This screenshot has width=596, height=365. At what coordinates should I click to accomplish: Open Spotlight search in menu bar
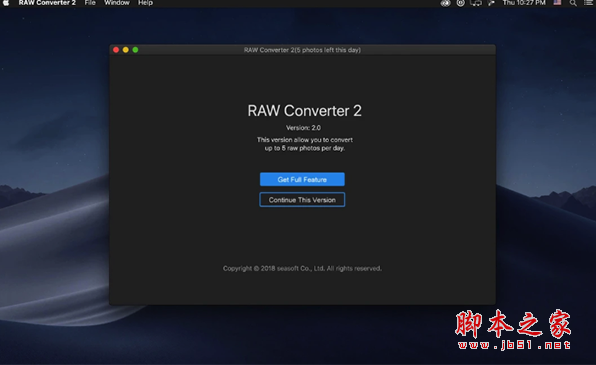573,3
